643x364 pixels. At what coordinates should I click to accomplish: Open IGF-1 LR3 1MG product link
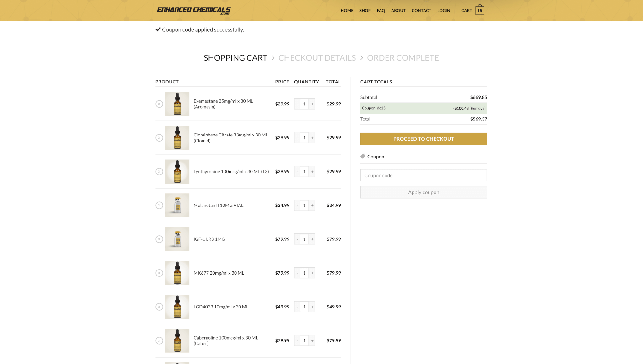point(209,239)
